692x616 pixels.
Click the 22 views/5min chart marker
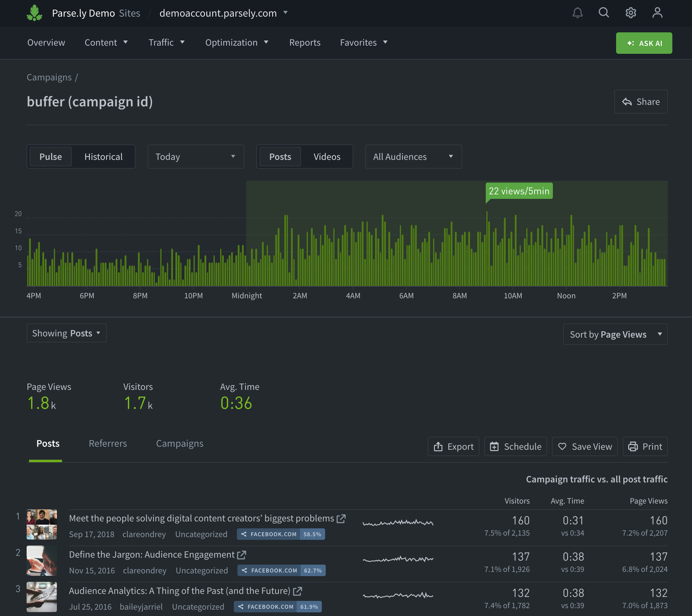click(x=519, y=191)
